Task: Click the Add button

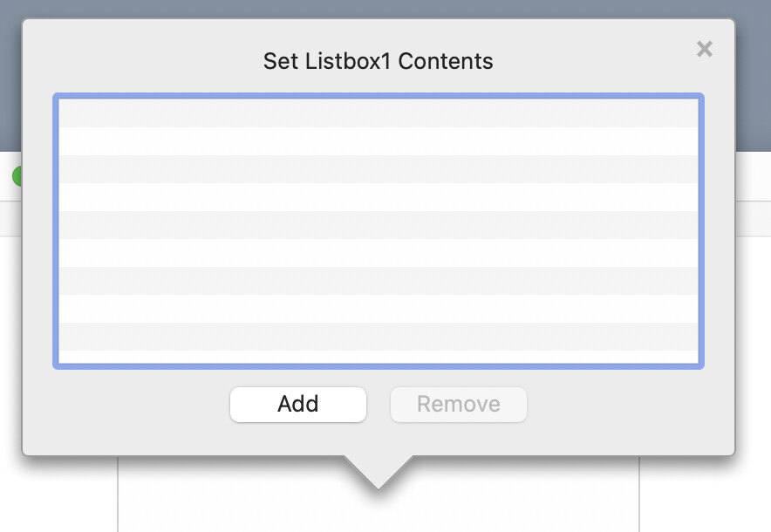Action: (x=298, y=405)
